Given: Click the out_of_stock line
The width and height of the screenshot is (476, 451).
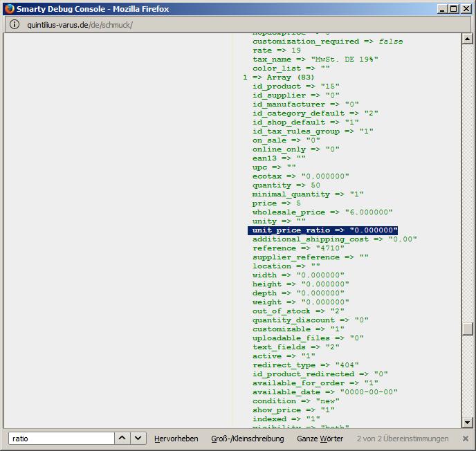Looking at the screenshot, I should (298, 311).
